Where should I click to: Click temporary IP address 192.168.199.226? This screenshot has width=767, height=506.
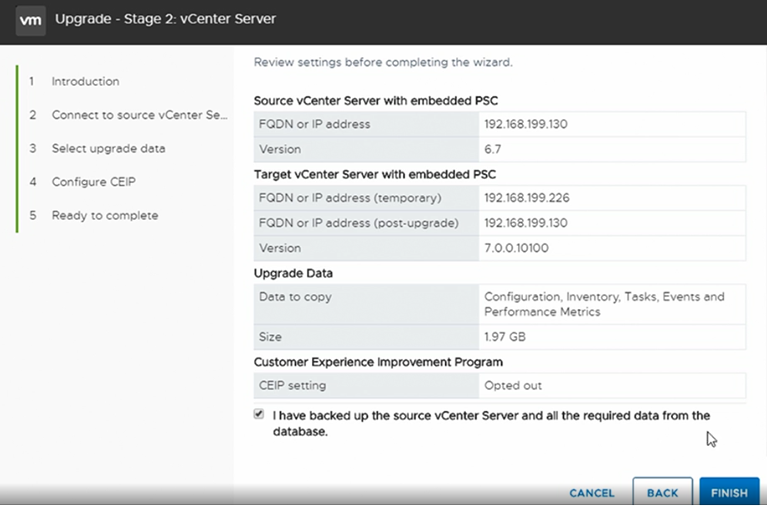point(527,198)
